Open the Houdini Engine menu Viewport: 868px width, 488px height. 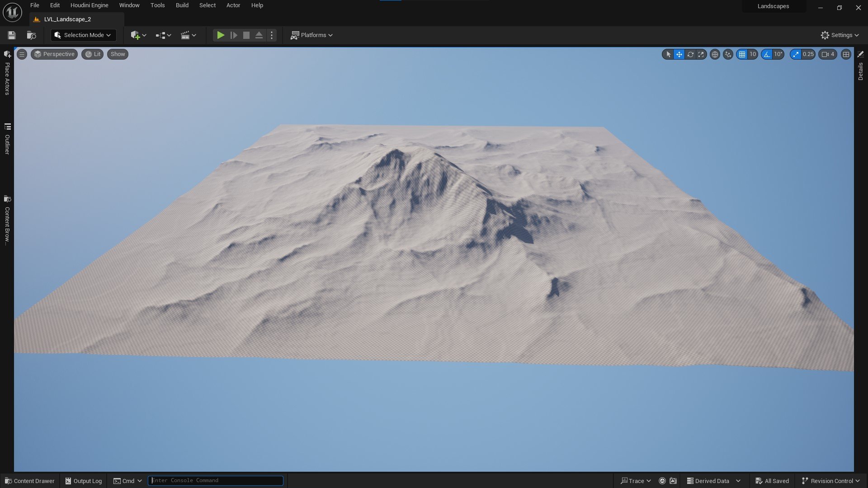pos(89,5)
